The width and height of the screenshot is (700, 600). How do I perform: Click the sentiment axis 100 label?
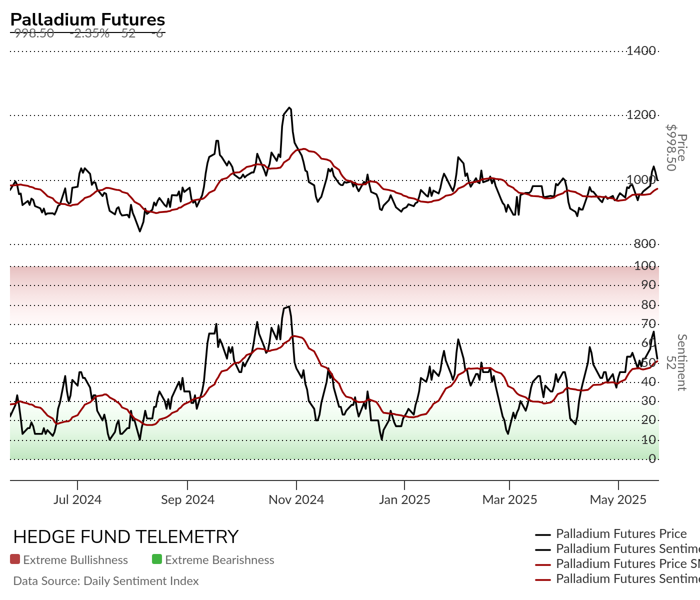point(645,266)
